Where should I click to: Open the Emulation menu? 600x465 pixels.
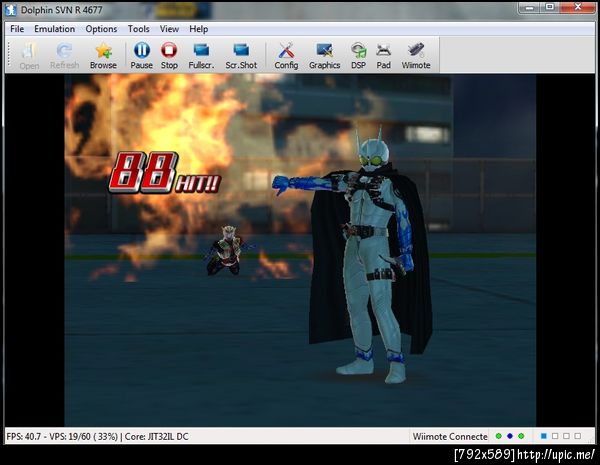click(54, 29)
